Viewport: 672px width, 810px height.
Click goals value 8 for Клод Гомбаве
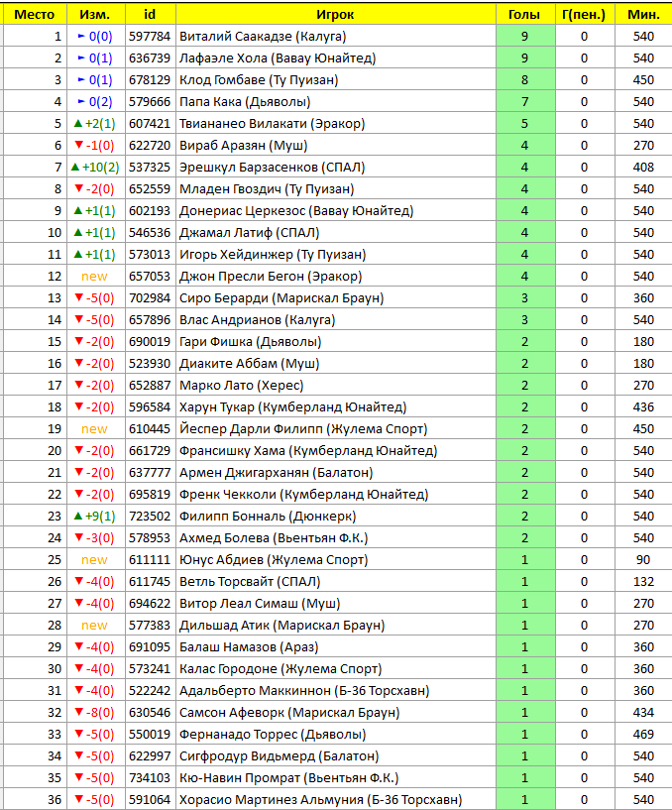pos(524,80)
